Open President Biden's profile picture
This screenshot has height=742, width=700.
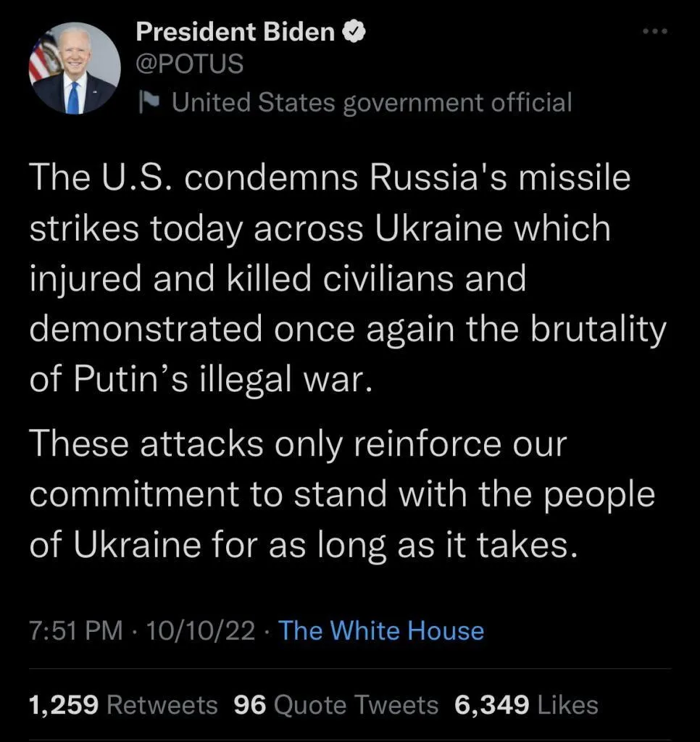(x=74, y=69)
